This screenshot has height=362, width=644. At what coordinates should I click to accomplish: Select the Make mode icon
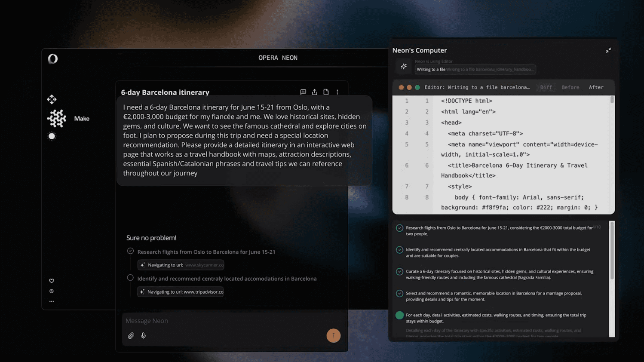coord(57,118)
